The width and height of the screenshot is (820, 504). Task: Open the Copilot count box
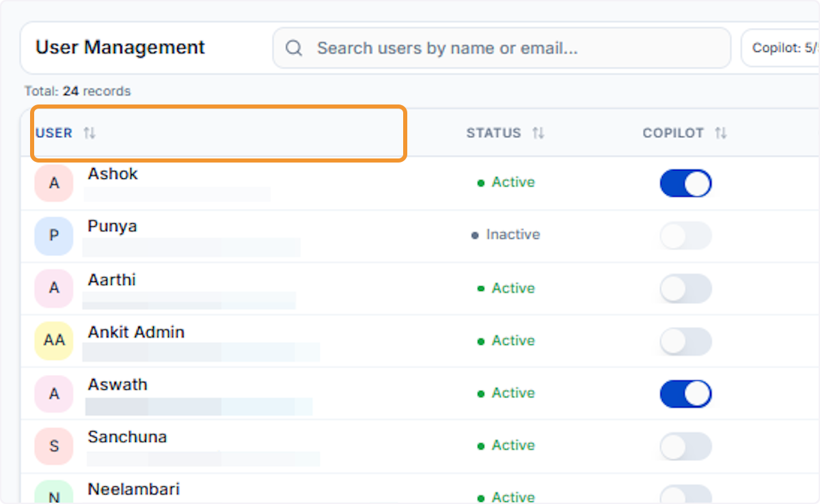[780, 48]
